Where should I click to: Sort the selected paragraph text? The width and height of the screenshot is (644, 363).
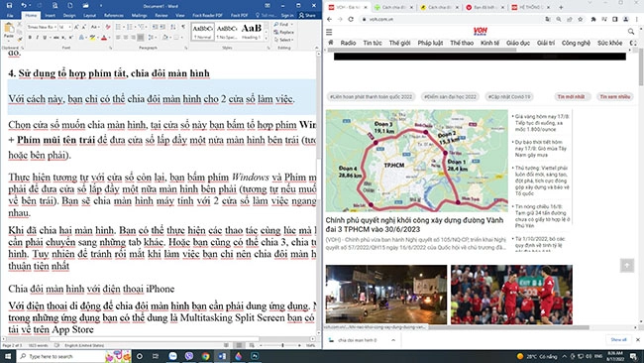173,27
